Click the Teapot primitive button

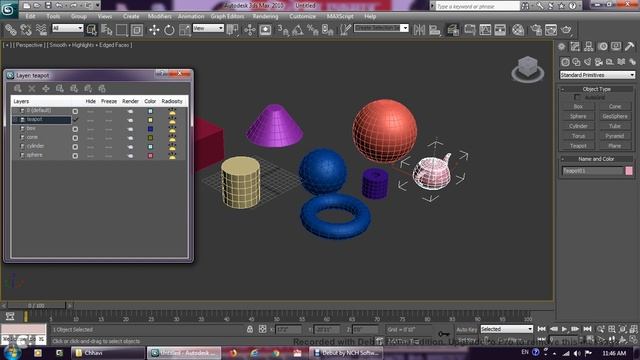coord(578,146)
